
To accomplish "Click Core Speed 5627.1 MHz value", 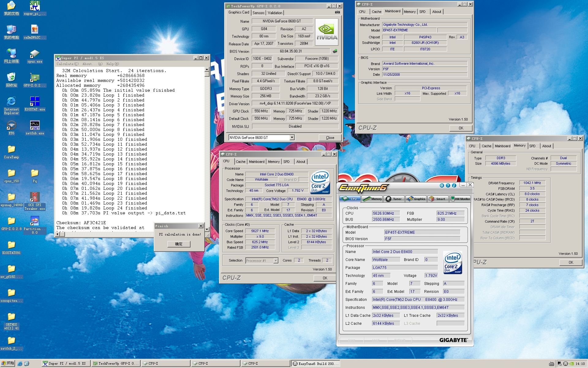I will pos(260,231).
